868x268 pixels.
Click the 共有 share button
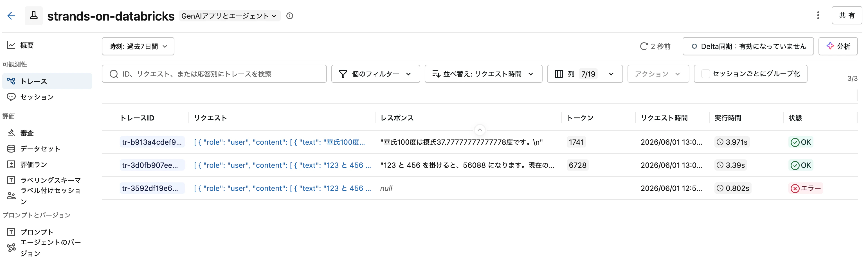[846, 15]
